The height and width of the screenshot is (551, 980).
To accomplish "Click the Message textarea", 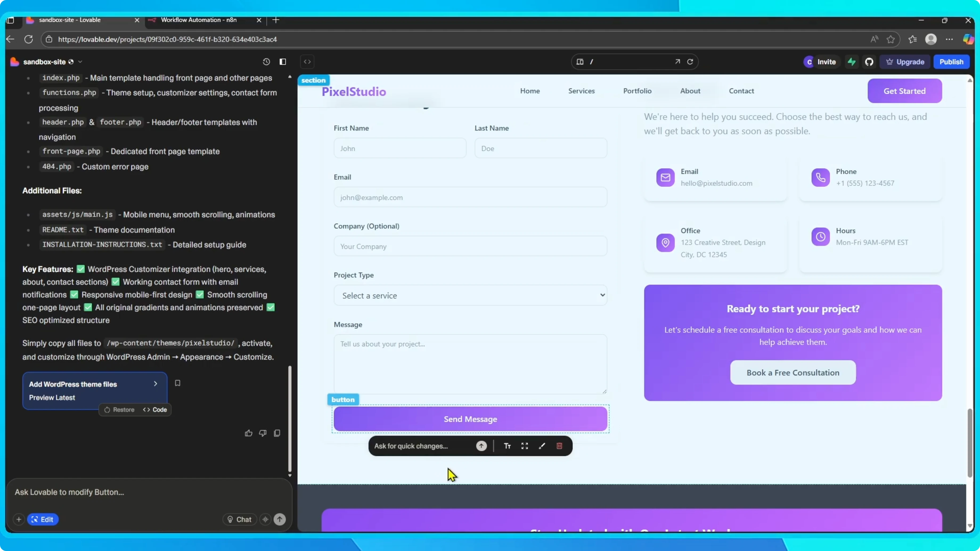I will (x=470, y=364).
